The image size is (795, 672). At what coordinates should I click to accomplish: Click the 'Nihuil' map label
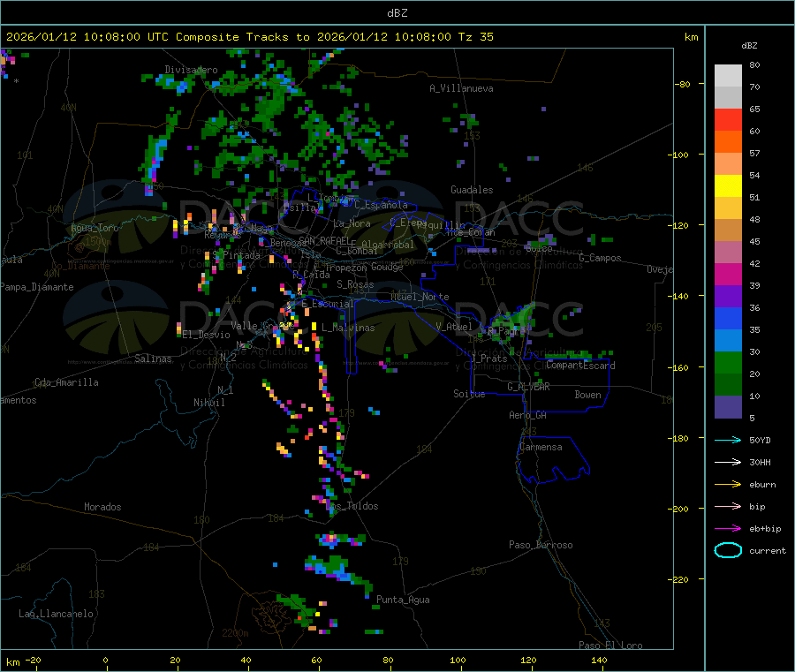208,403
